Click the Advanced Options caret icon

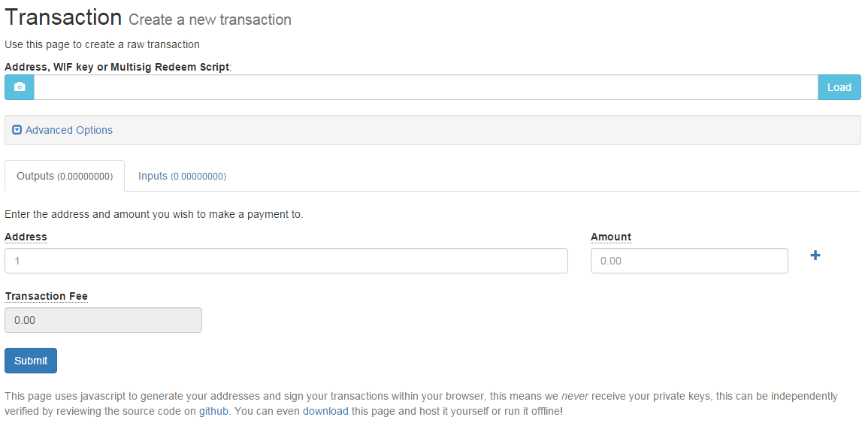[16, 129]
